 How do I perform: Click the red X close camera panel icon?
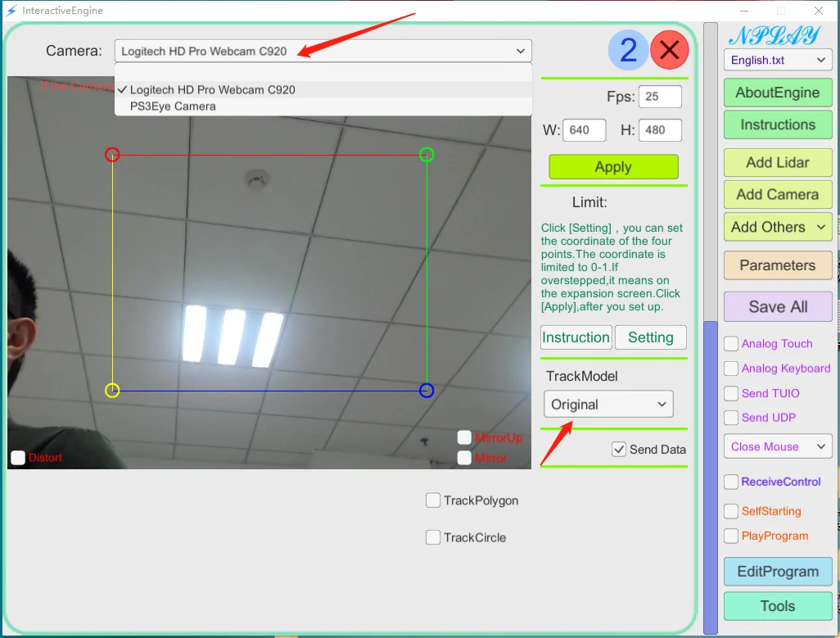pos(669,50)
